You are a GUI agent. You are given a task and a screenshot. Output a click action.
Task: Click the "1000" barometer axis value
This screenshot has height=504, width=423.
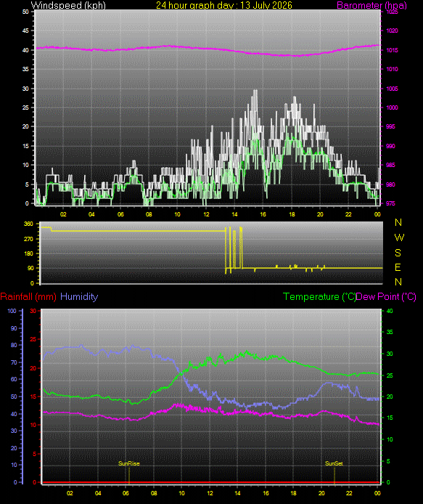[392, 107]
